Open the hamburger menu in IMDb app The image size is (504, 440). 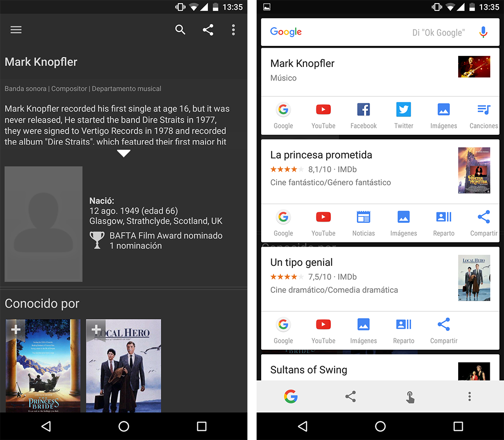point(16,30)
